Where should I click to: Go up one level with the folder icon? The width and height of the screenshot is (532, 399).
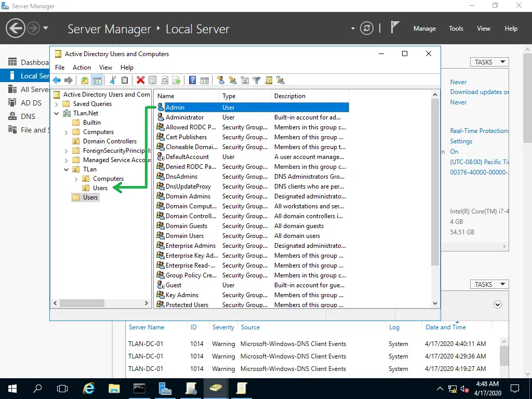[85, 81]
